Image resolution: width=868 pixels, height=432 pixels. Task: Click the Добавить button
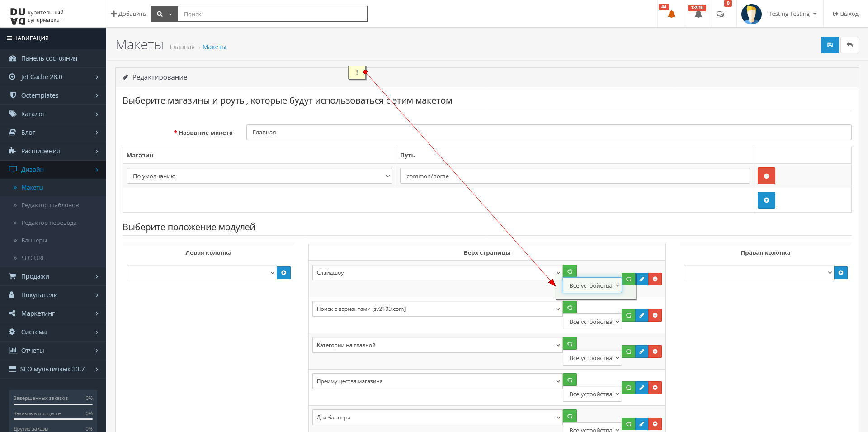tap(128, 14)
